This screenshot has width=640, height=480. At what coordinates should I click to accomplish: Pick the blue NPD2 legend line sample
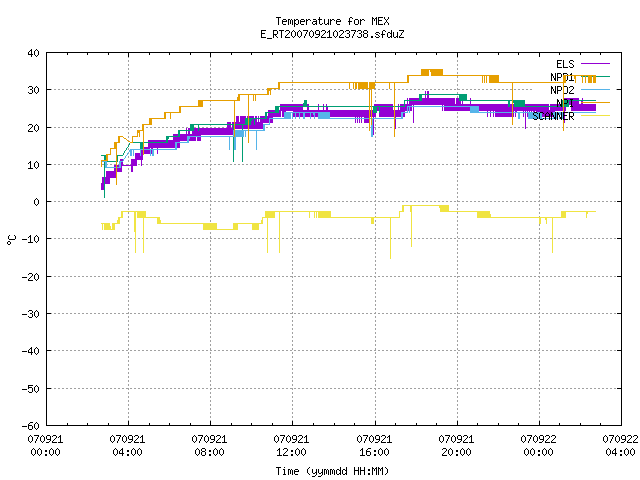(595, 89)
